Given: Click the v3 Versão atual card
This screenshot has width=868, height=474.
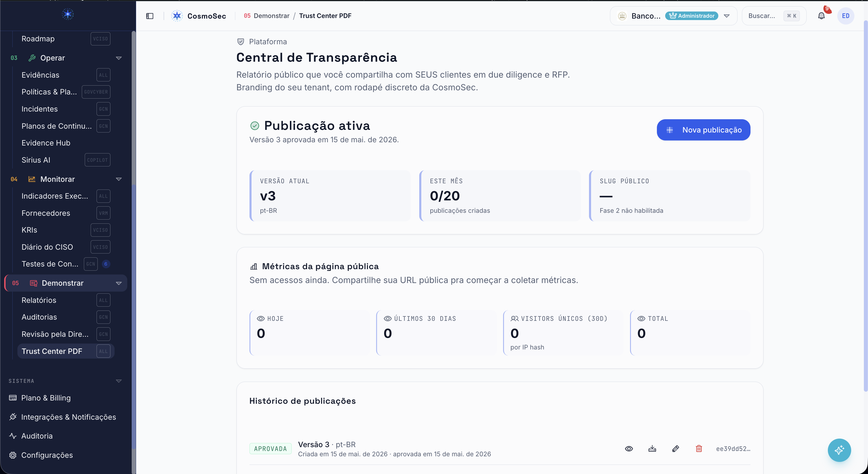Looking at the screenshot, I should pos(330,196).
